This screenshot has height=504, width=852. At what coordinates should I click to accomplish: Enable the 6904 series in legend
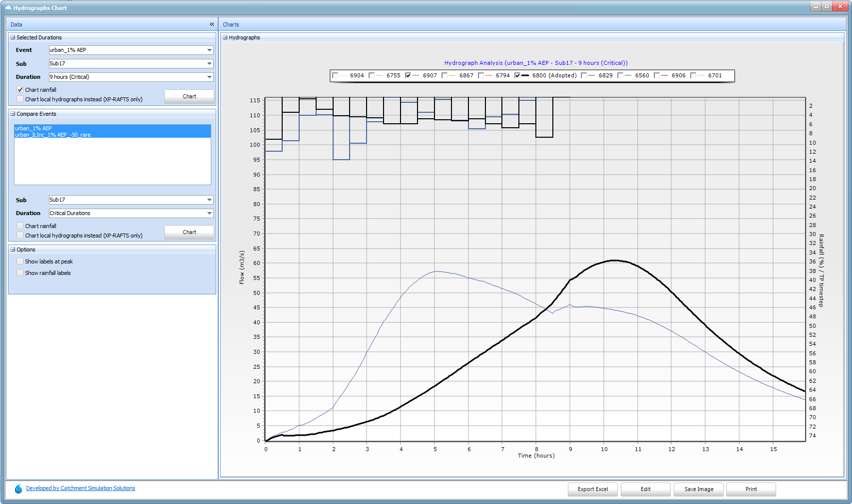click(335, 76)
